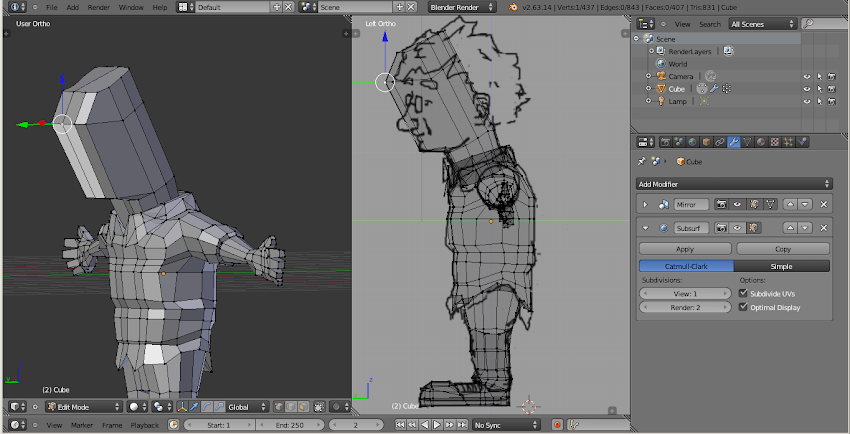
Task: Click the Subsurf Apply button
Action: pyautogui.click(x=685, y=249)
